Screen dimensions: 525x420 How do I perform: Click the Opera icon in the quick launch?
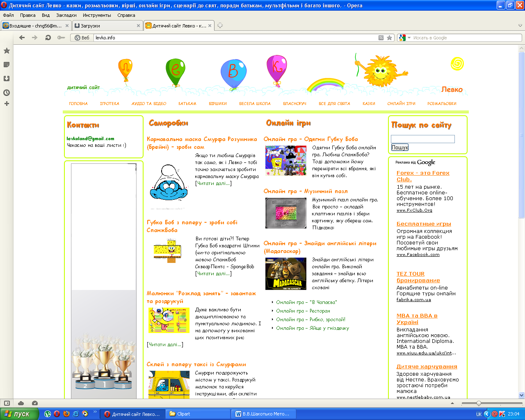click(57, 414)
